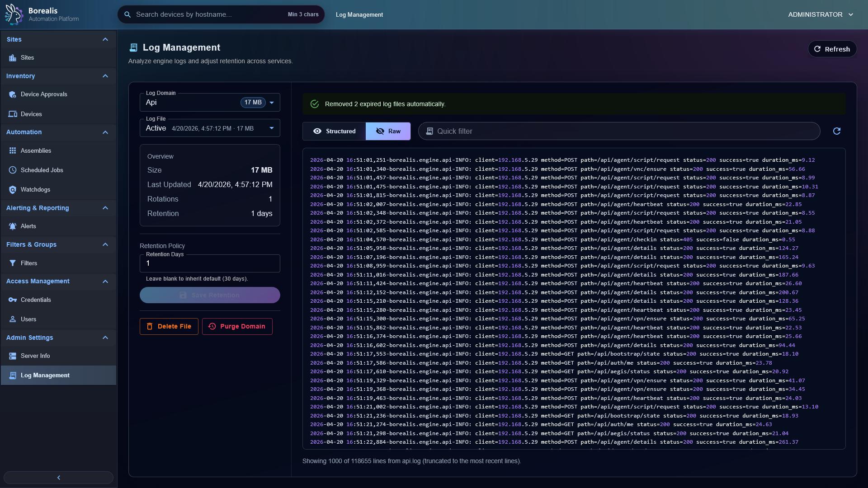Open the Log Domain dropdown

210,103
